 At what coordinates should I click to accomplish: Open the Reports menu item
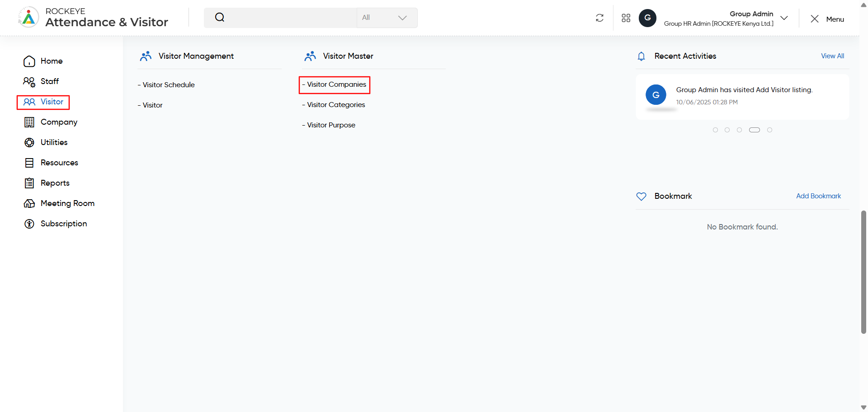coord(55,183)
